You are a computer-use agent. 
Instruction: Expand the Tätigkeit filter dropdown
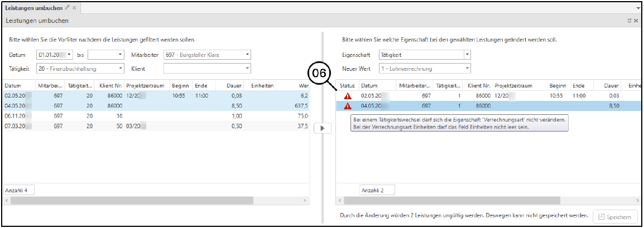tap(121, 69)
